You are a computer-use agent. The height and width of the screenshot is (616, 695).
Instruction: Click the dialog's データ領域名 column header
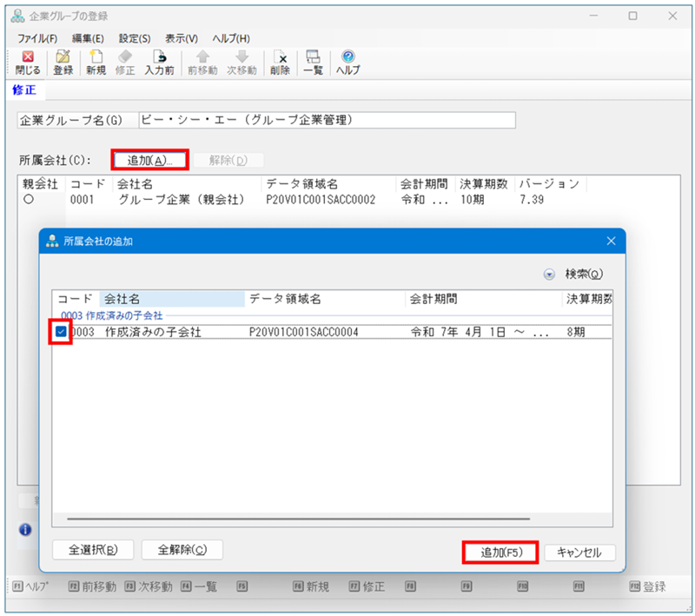pos(325,299)
